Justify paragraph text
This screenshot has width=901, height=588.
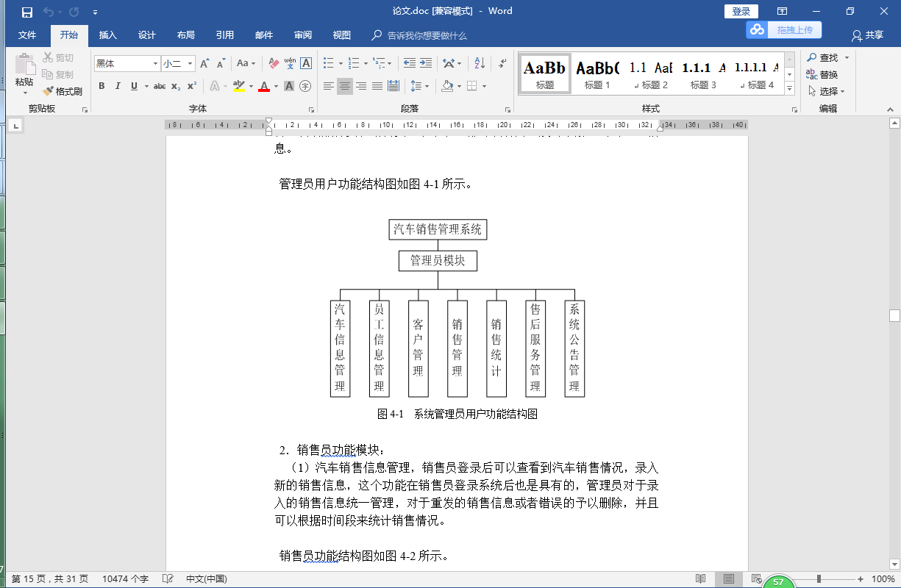[x=377, y=86]
